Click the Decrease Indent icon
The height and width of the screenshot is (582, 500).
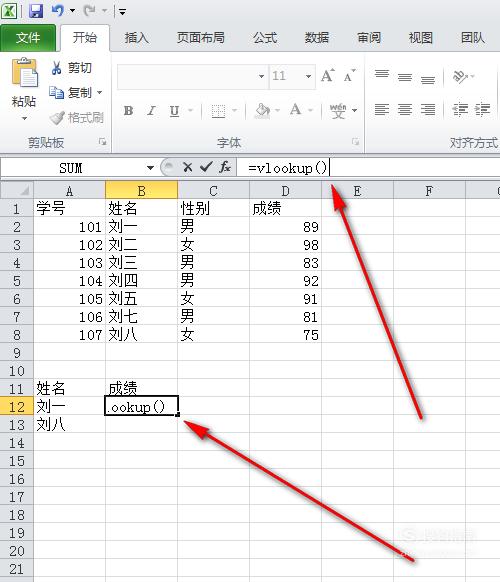pos(460,109)
